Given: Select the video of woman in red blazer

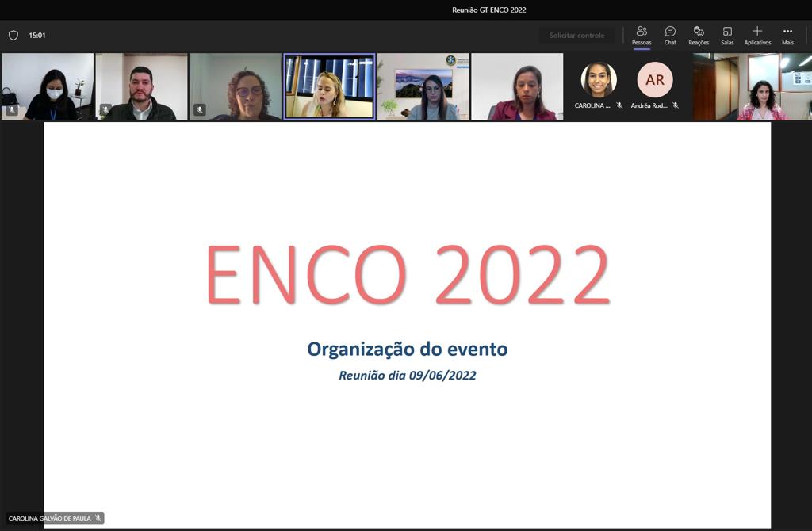Looking at the screenshot, I should click(517, 86).
